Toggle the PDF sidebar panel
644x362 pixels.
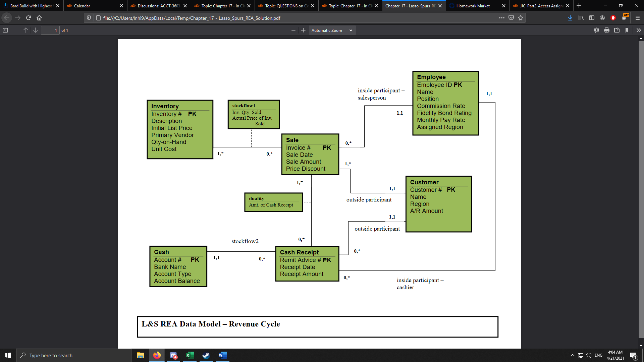pos(5,30)
